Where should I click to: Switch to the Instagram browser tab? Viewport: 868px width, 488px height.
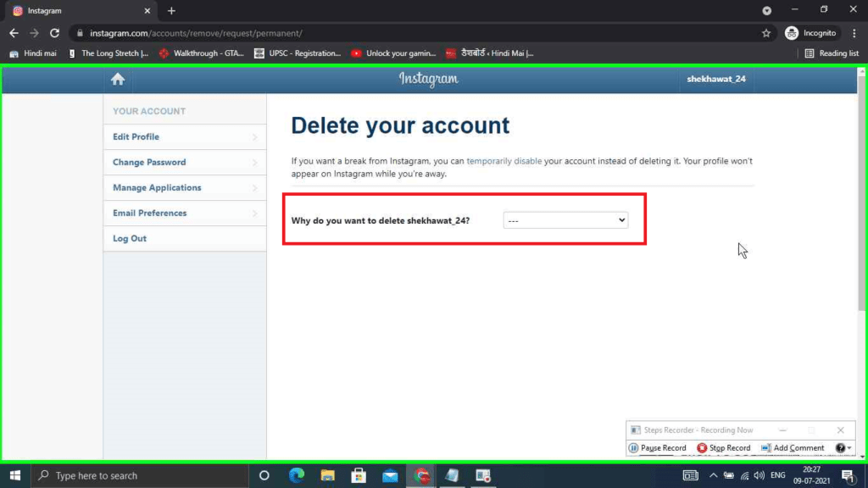pos(82,10)
